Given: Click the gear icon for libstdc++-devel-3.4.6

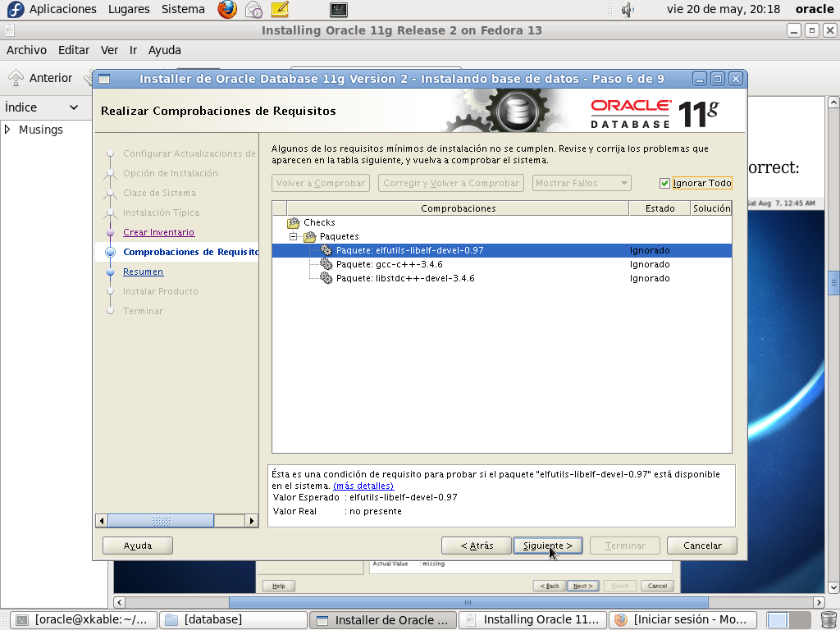Looking at the screenshot, I should tap(326, 278).
